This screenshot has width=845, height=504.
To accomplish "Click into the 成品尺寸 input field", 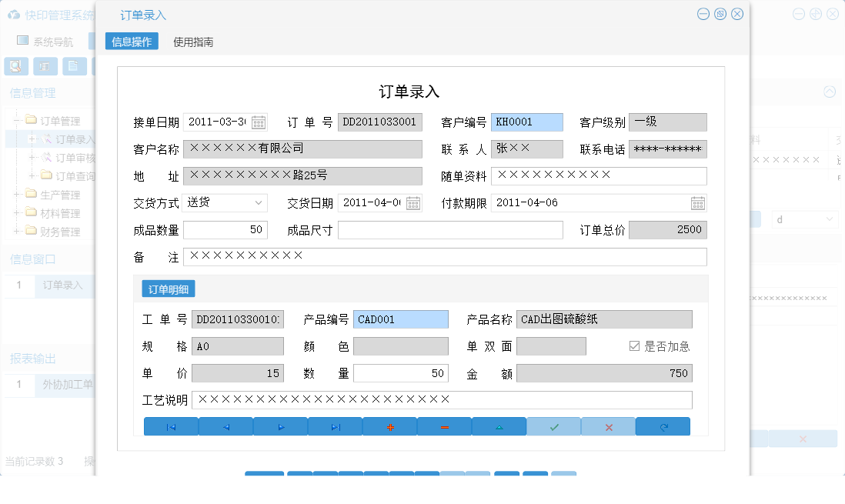I will [x=449, y=229].
